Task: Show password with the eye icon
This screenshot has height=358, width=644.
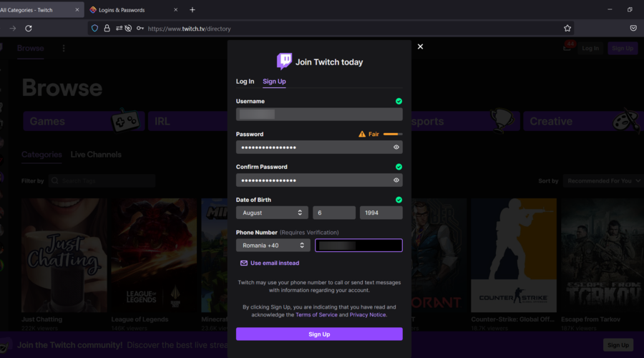Action: pos(396,147)
